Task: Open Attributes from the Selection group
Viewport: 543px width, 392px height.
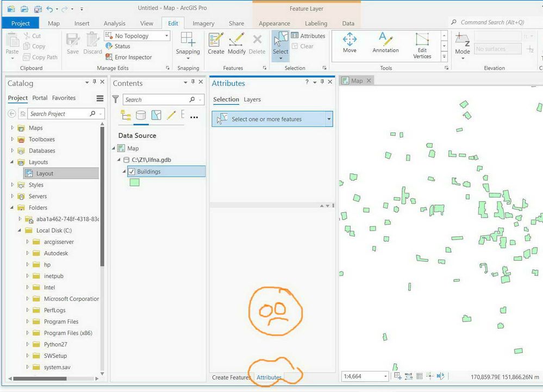Action: point(308,36)
